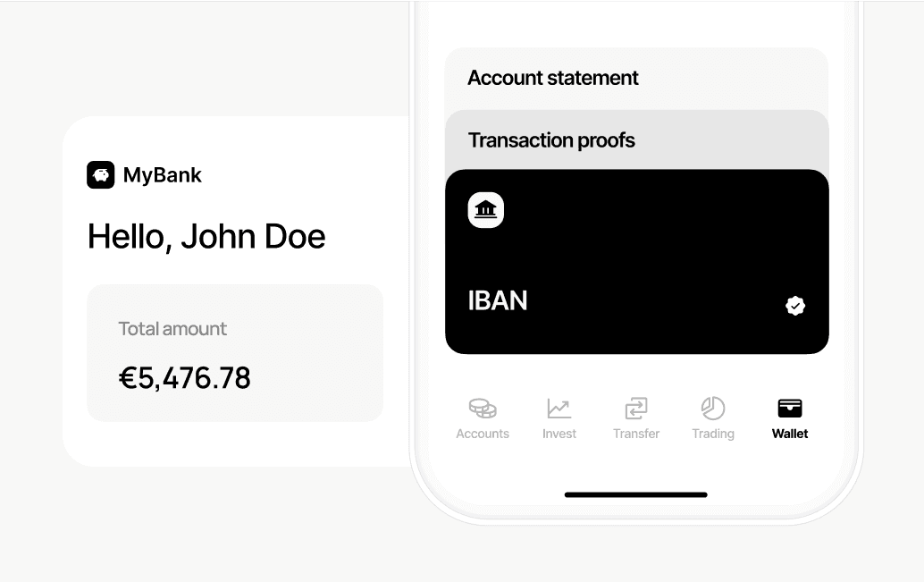Click the MyBank brand name text
The image size is (924, 582).
click(162, 175)
